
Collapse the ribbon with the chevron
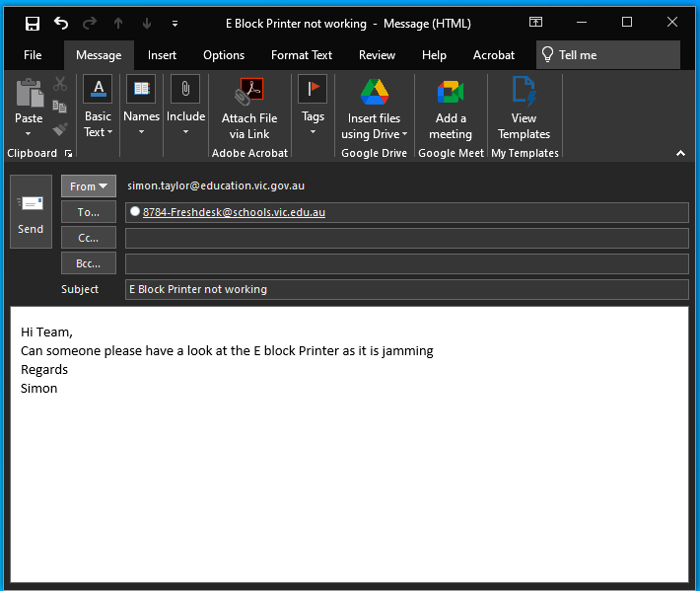(680, 154)
